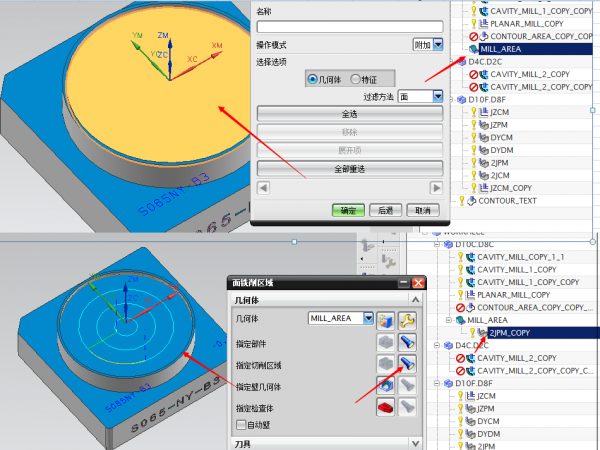Click the right arrow next-item button
The height and width of the screenshot is (450, 600).
click(436, 188)
